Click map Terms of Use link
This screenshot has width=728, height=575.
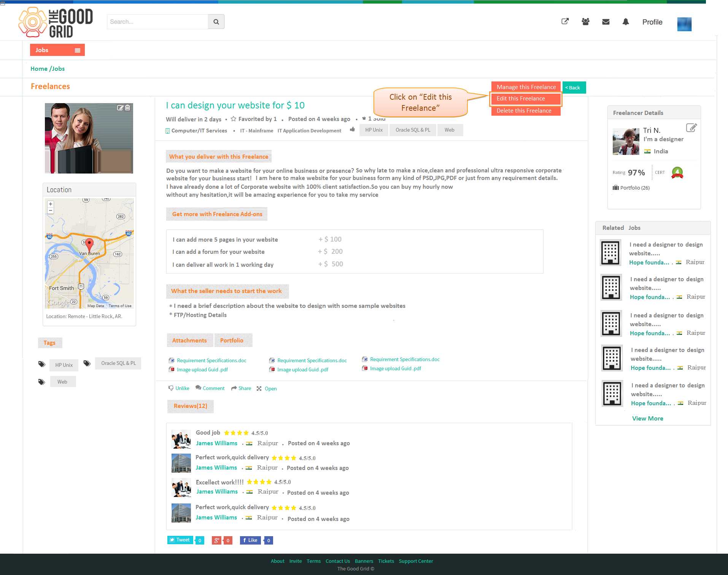120,306
